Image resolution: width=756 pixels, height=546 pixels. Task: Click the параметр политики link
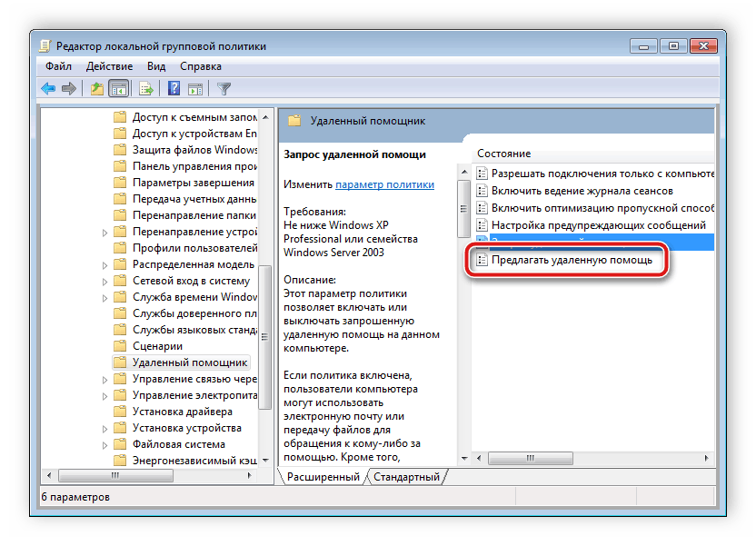(x=384, y=184)
